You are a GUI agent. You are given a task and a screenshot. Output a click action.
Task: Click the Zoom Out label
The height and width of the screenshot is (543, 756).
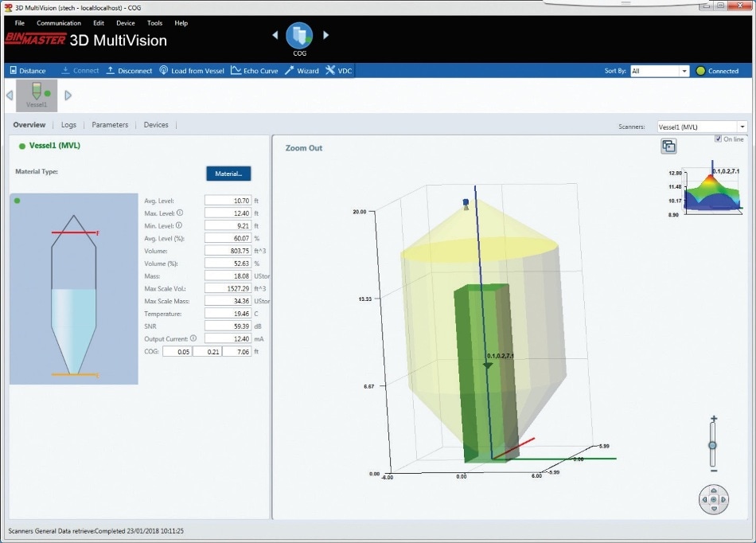pyautogui.click(x=304, y=148)
